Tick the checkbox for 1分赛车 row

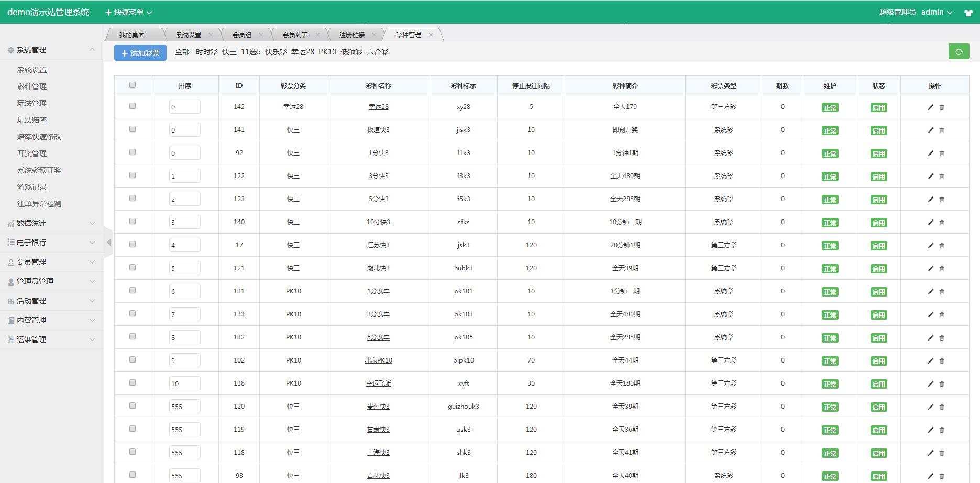pyautogui.click(x=133, y=290)
